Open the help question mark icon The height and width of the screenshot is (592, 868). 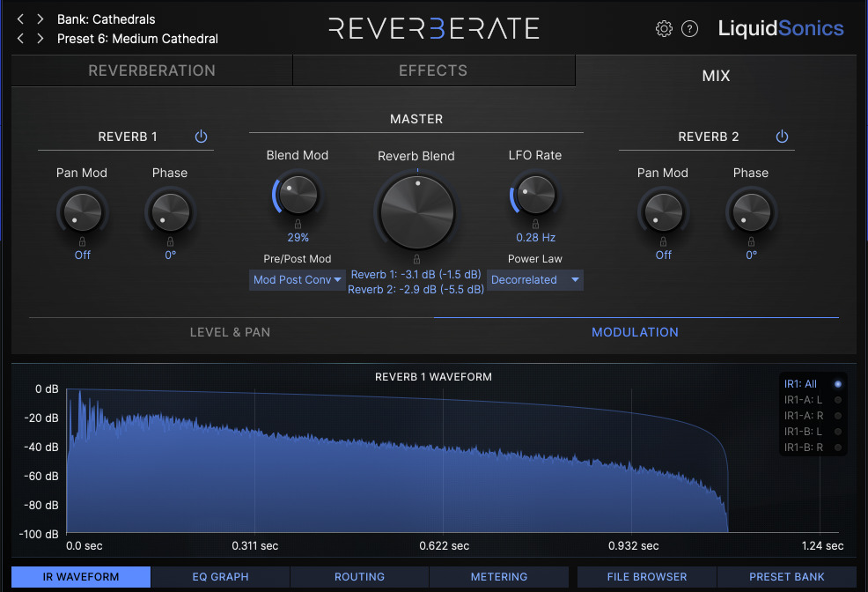tap(689, 29)
